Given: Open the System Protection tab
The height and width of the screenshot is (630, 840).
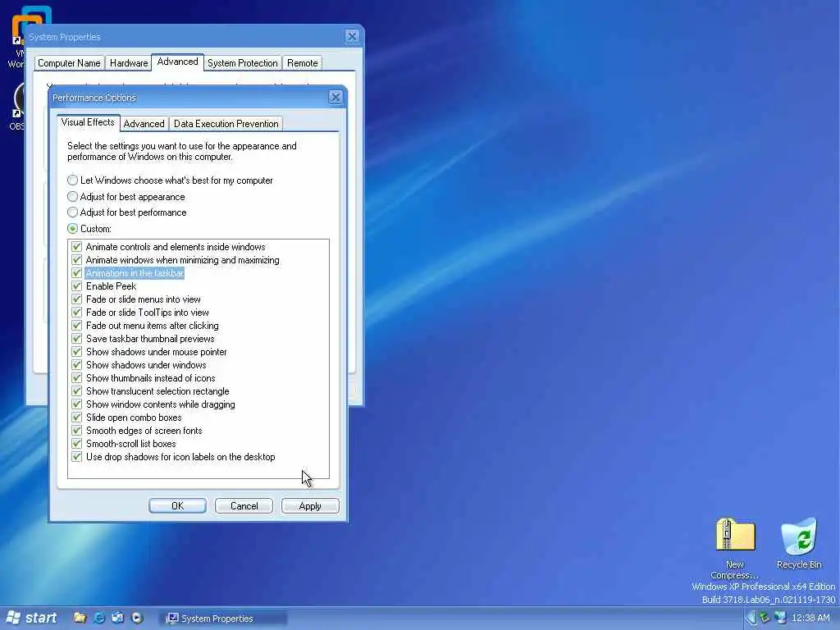Looking at the screenshot, I should point(243,62).
